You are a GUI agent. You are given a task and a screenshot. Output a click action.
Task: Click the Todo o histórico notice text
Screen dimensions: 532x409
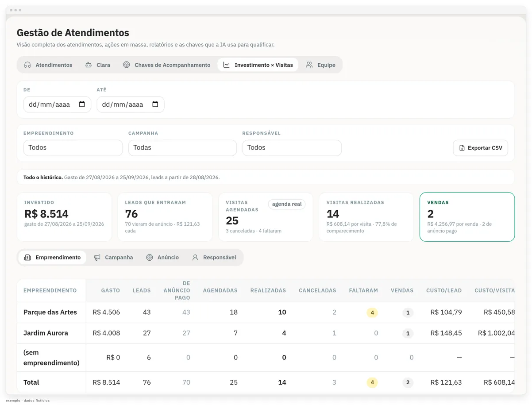point(122,177)
